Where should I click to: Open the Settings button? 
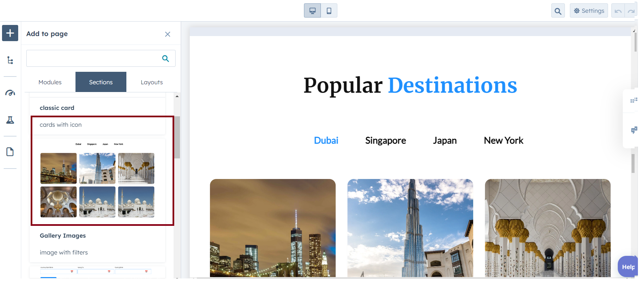tap(589, 11)
